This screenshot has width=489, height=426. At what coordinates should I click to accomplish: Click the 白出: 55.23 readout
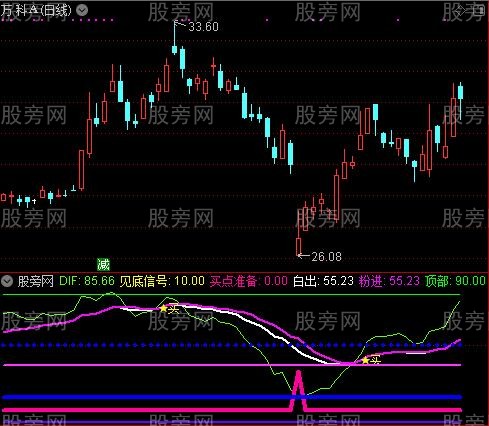click(x=323, y=281)
